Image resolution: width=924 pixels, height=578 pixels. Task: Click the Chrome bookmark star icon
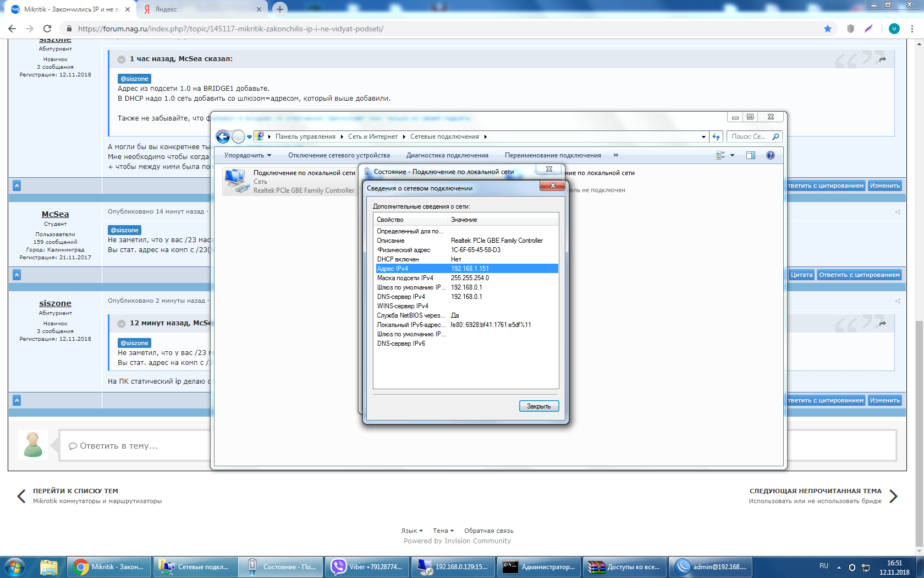[827, 29]
